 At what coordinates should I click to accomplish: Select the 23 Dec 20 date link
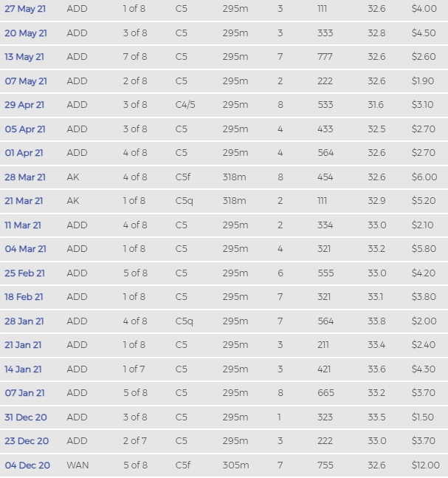click(x=27, y=441)
